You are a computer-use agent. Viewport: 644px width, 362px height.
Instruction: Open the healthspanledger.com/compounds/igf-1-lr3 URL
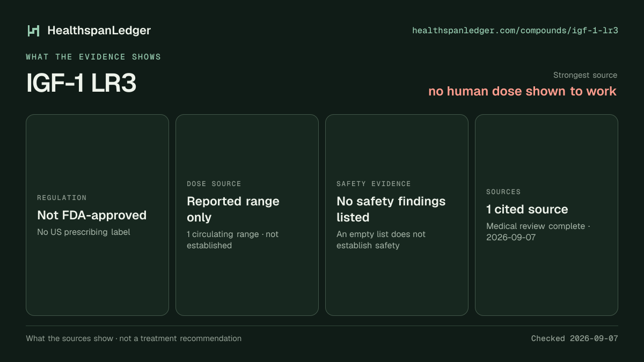point(515,31)
